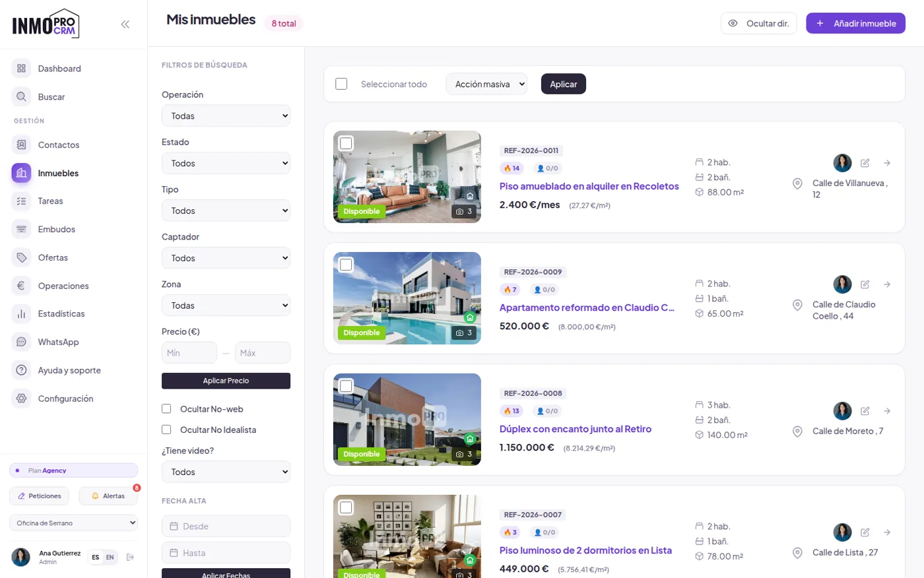Image resolution: width=924 pixels, height=578 pixels.
Task: Switch the language to EN
Action: pos(110,558)
